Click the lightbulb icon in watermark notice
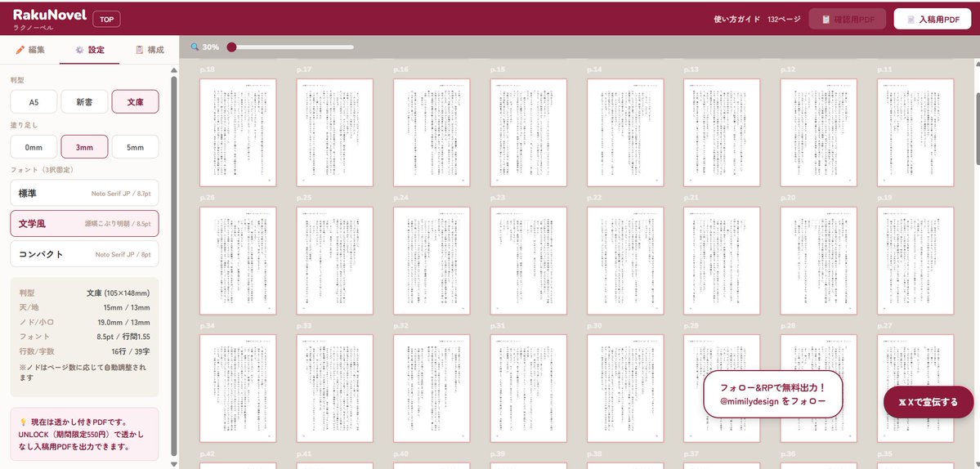 pos(23,423)
